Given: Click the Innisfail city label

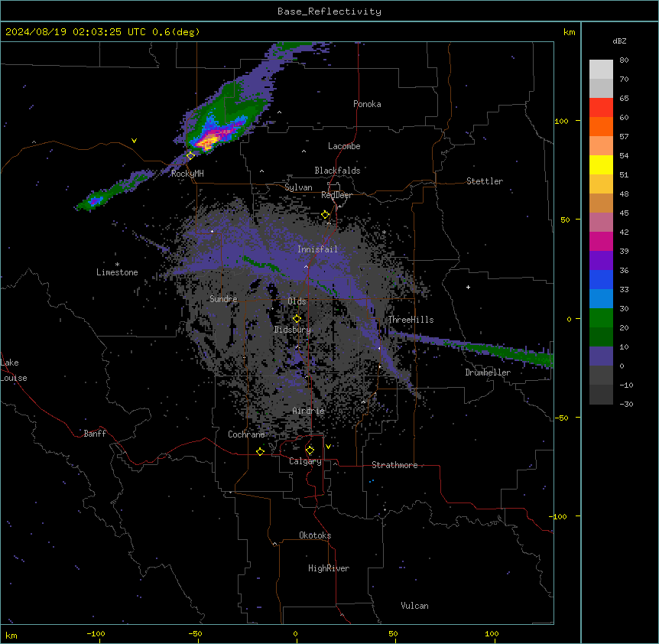Looking at the screenshot, I should (317, 249).
